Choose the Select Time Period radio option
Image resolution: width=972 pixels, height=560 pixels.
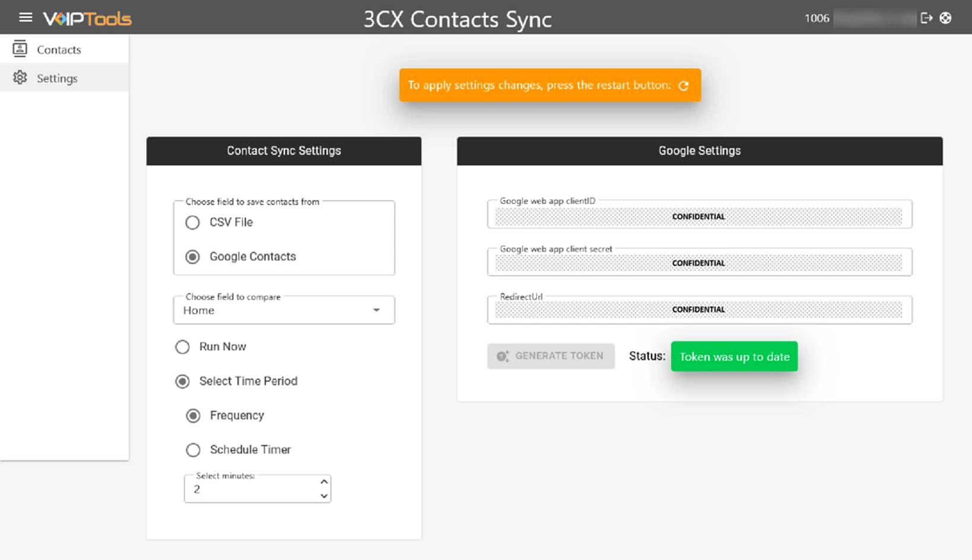coord(182,381)
